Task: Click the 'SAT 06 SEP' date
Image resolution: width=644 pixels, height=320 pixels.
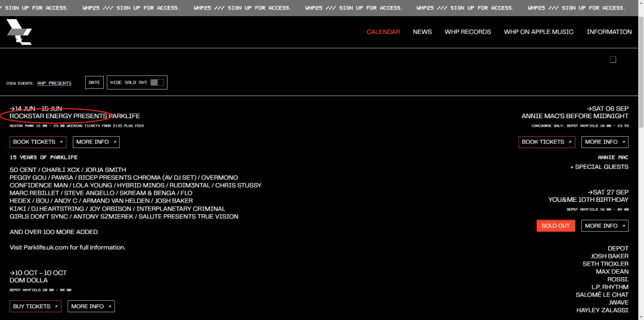Action: click(608, 109)
